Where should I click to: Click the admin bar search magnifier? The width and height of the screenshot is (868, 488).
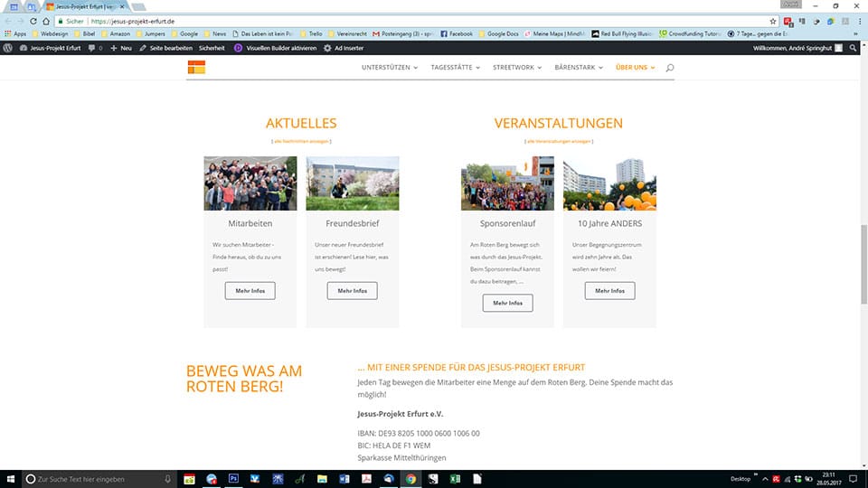pyautogui.click(x=853, y=48)
